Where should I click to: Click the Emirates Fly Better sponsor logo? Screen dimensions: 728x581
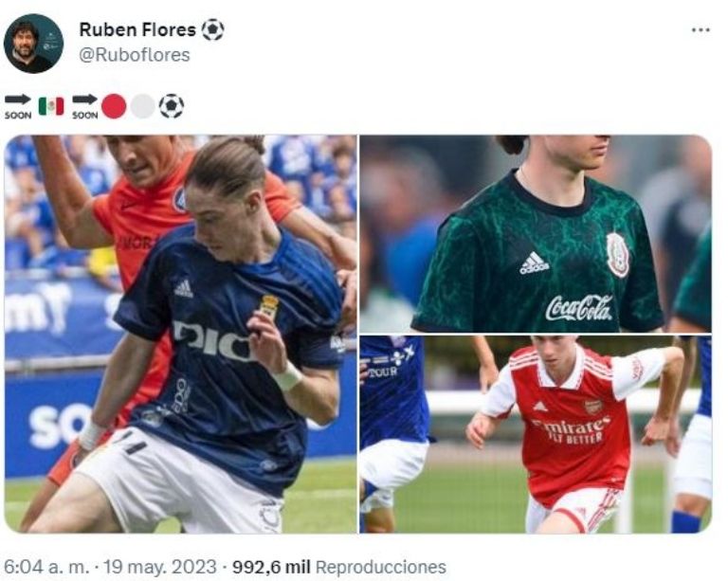click(x=570, y=429)
